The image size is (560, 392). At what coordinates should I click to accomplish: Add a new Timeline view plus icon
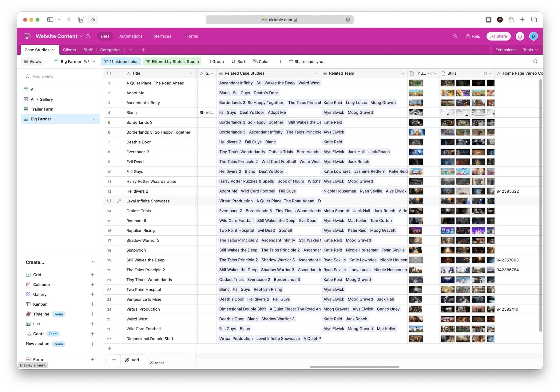click(x=93, y=314)
